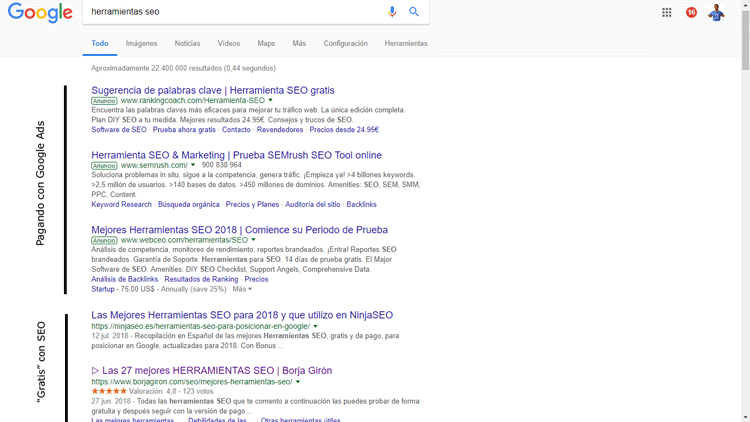Open the Google apps grid
Image resolution: width=750 pixels, height=422 pixels.
point(667,12)
